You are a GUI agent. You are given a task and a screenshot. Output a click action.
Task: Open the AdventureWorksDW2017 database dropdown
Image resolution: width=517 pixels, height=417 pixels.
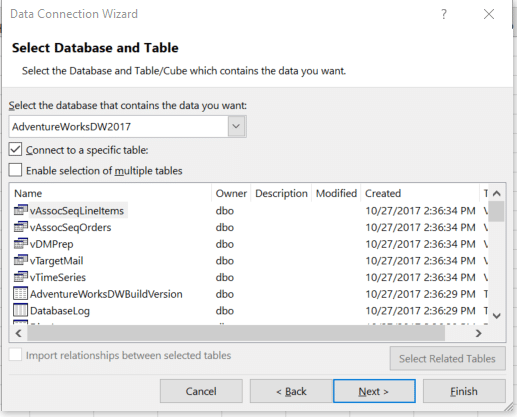128,126
